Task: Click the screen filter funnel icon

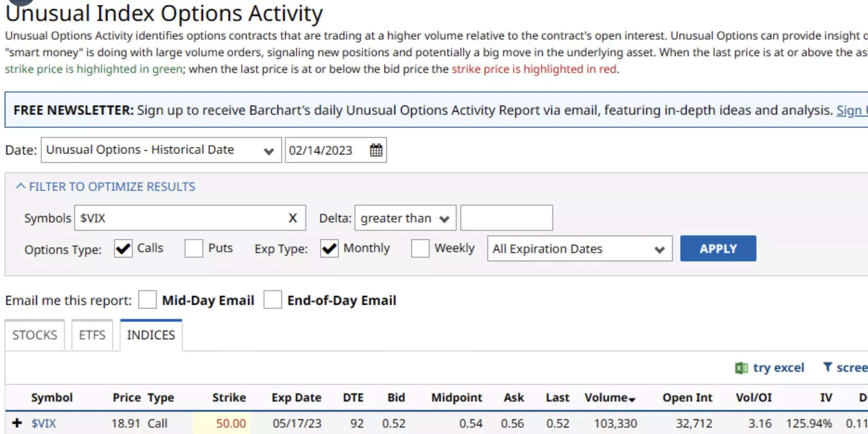Action: pyautogui.click(x=828, y=367)
